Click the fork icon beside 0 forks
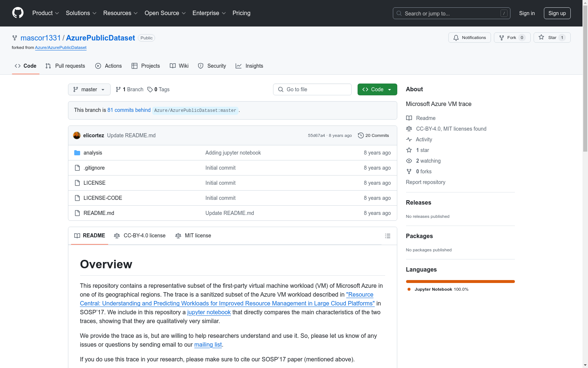This screenshot has height=368, width=588. pyautogui.click(x=409, y=171)
